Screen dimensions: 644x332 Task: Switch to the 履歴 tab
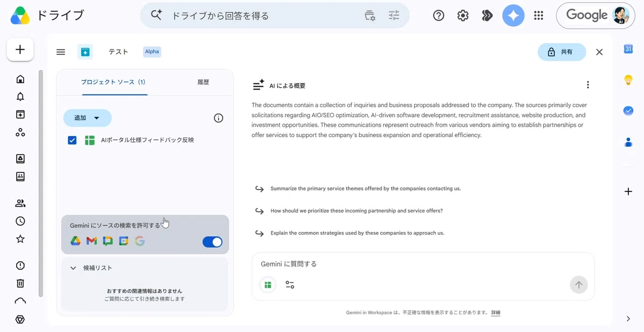203,82
